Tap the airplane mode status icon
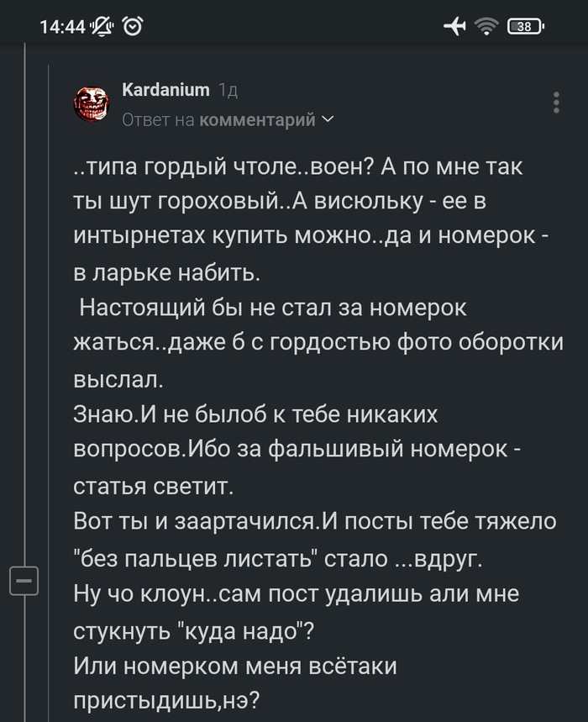This screenshot has width=588, height=722. tap(454, 27)
